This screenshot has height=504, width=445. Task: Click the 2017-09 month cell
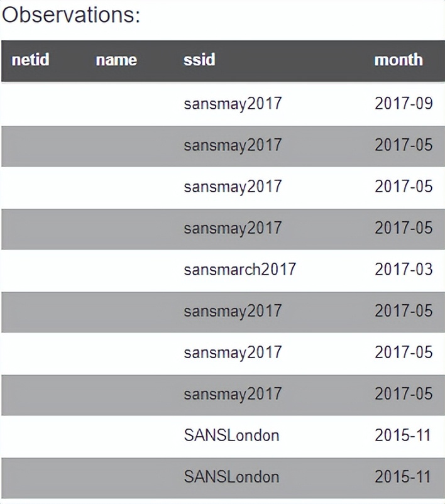coord(404,104)
